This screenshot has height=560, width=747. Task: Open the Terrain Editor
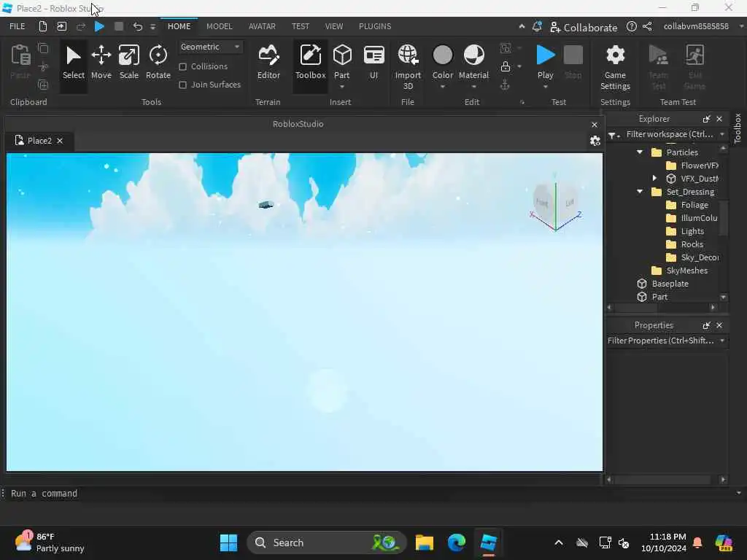pyautogui.click(x=268, y=63)
